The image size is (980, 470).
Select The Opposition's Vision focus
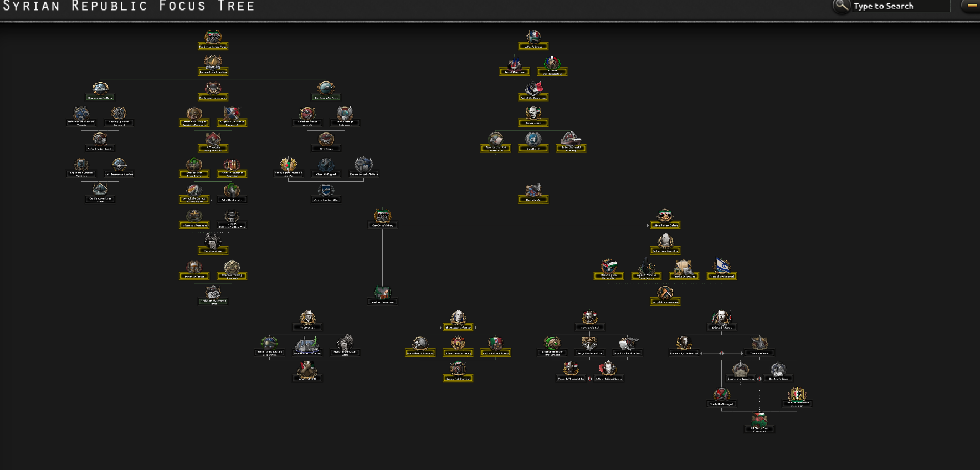pos(458,321)
